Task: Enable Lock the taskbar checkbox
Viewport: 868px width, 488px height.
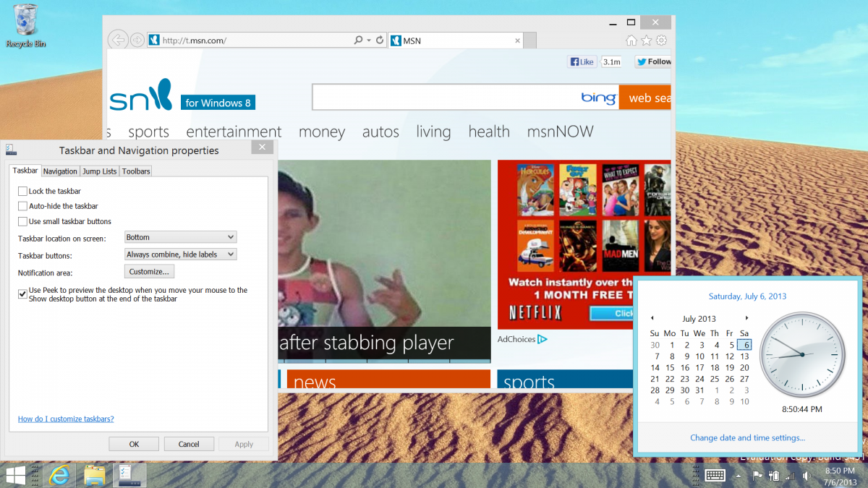Action: 22,192
